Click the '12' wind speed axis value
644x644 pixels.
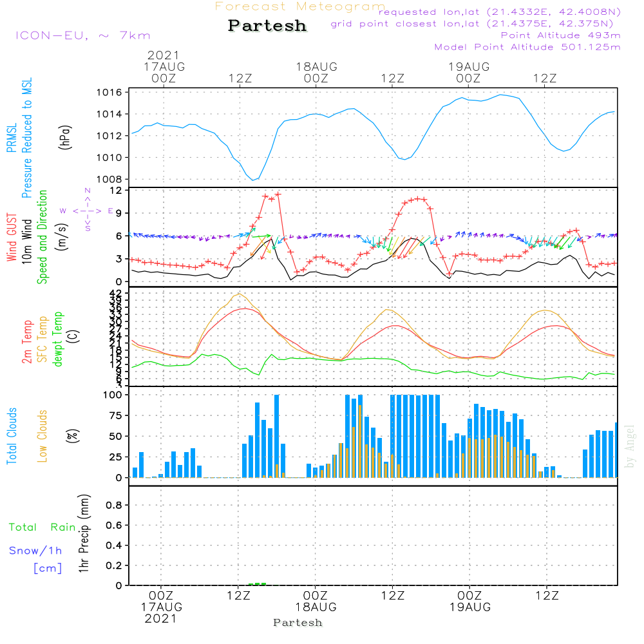tap(116, 191)
